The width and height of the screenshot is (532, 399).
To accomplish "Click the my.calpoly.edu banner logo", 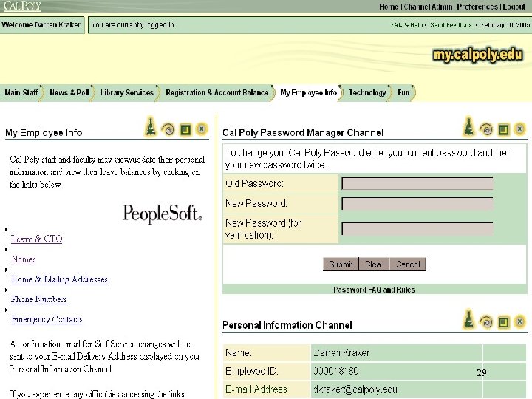I will pos(478,55).
